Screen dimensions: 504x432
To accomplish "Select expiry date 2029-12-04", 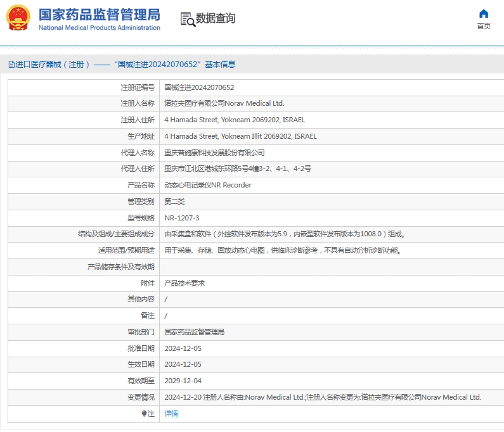I will (183, 381).
